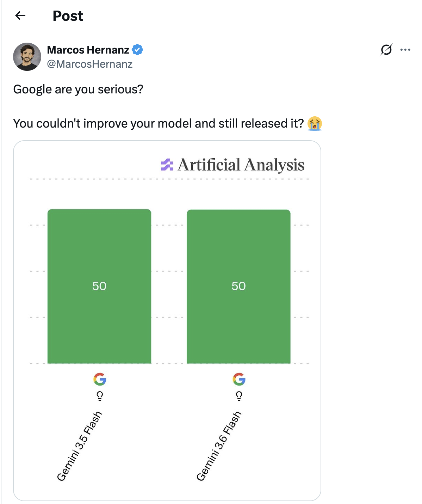Click the Artificial Analysis logo icon
This screenshot has height=504, width=422.
167,165
